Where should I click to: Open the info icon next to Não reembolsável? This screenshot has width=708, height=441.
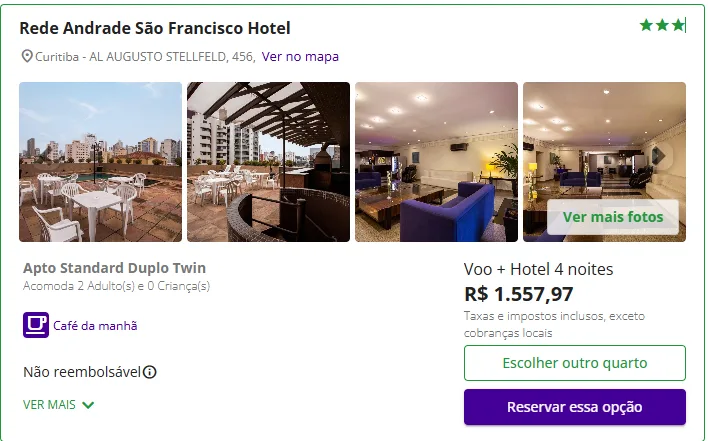pos(150,372)
